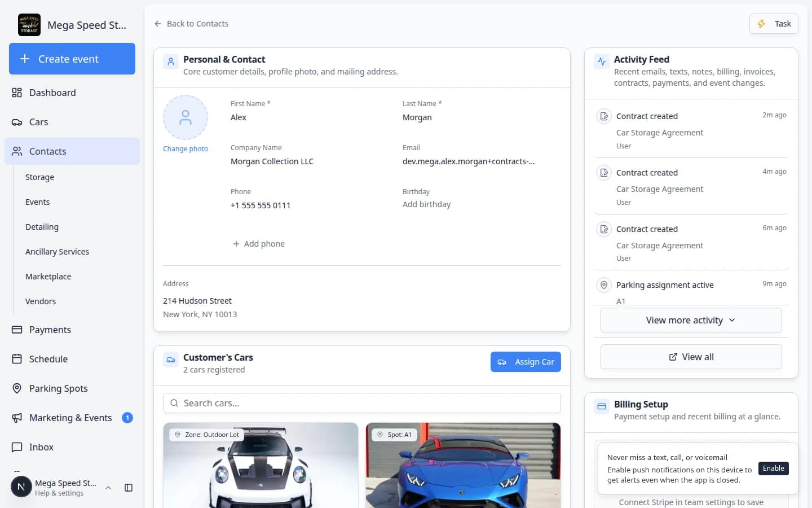Enable push notifications button
Image resolution: width=812 pixels, height=508 pixels.
click(x=774, y=468)
